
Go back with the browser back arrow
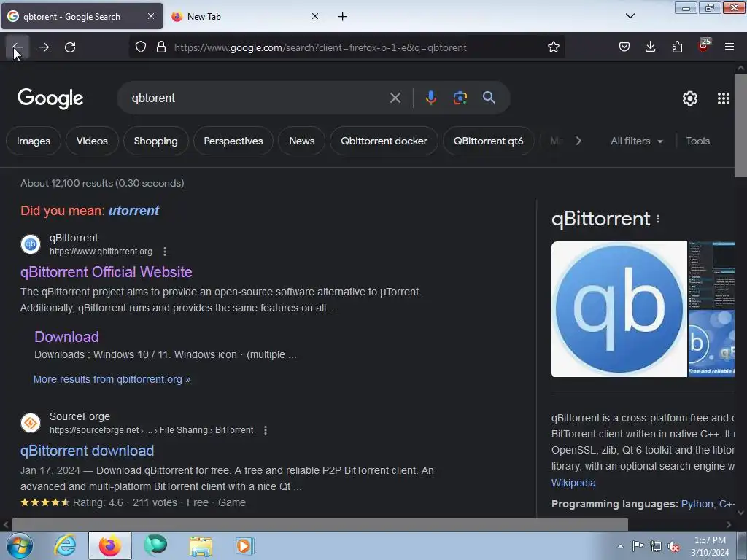pos(18,47)
